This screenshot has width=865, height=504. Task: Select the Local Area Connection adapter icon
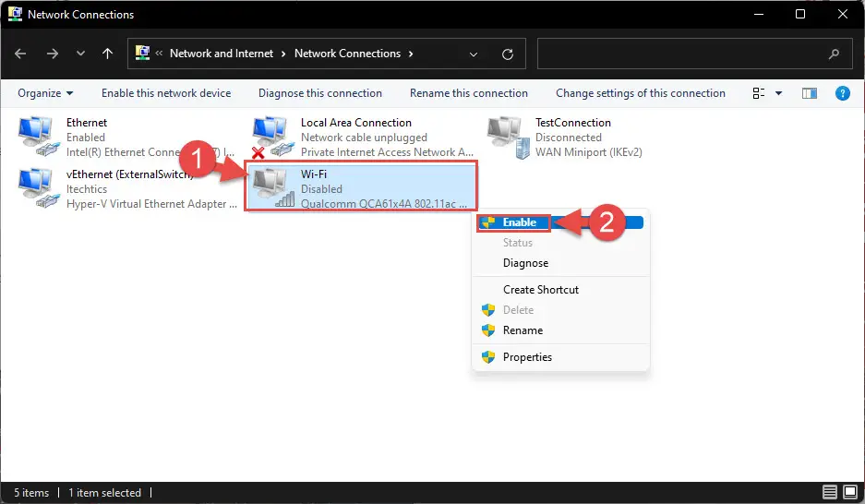click(272, 136)
